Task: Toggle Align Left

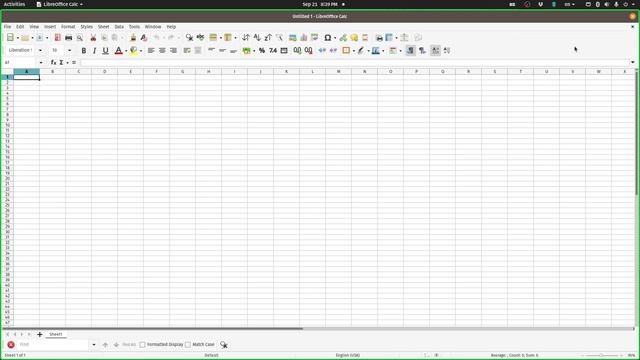Action: 151,51
